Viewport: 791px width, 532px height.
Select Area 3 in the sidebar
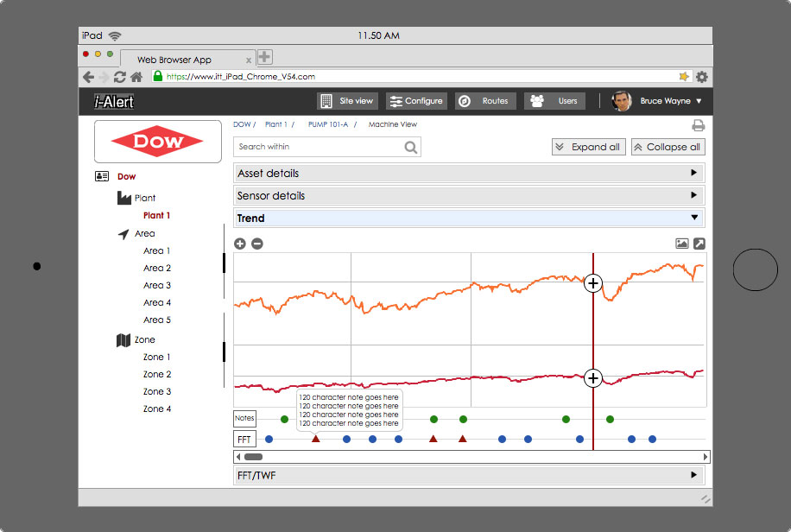click(x=157, y=285)
